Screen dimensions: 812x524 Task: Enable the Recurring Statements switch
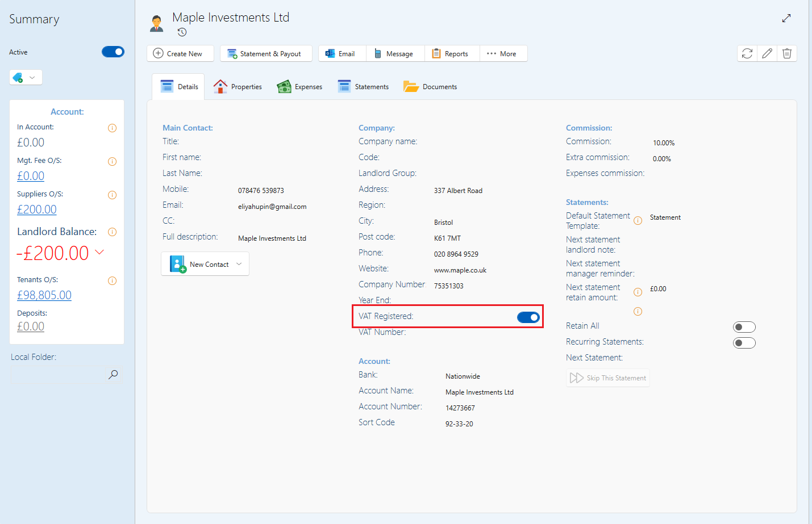pyautogui.click(x=744, y=342)
